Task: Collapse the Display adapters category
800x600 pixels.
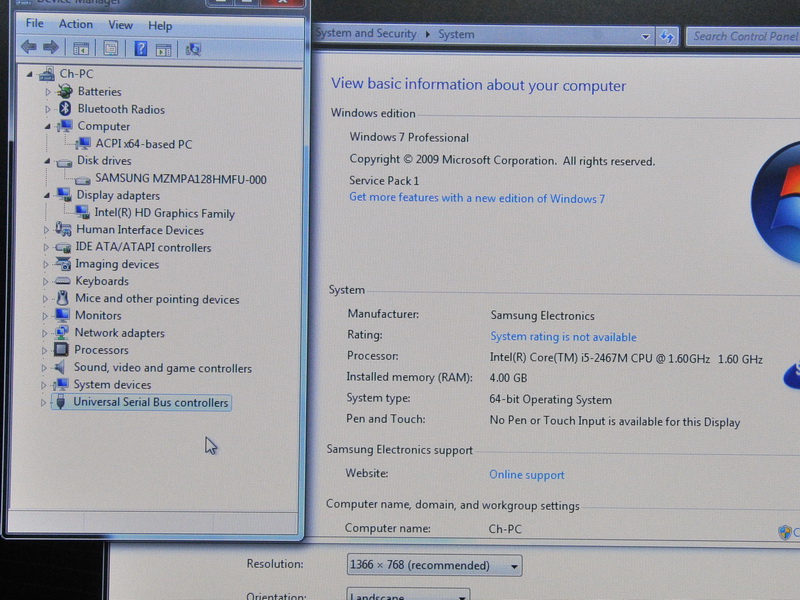Action: (47, 195)
